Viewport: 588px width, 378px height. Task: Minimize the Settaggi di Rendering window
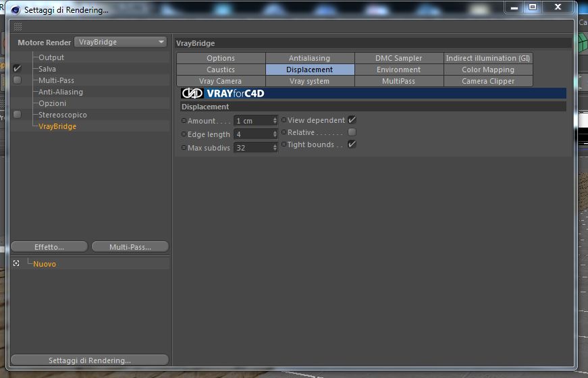[x=514, y=7]
